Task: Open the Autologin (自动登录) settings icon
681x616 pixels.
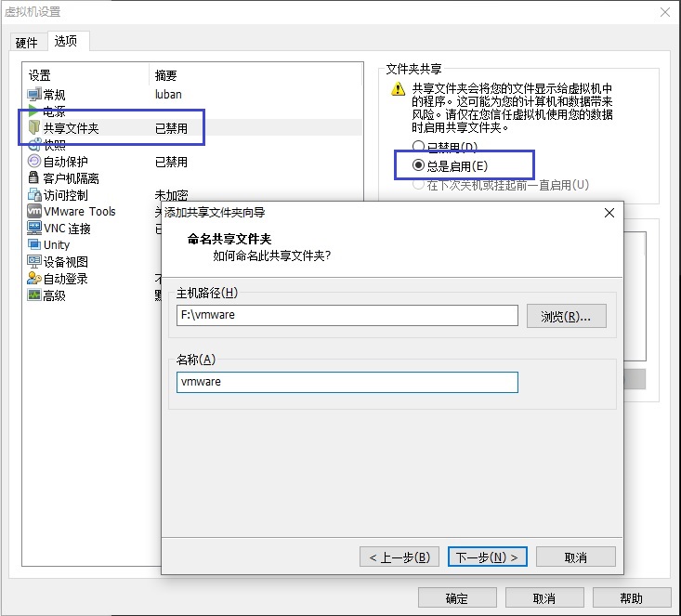Action: 34,279
